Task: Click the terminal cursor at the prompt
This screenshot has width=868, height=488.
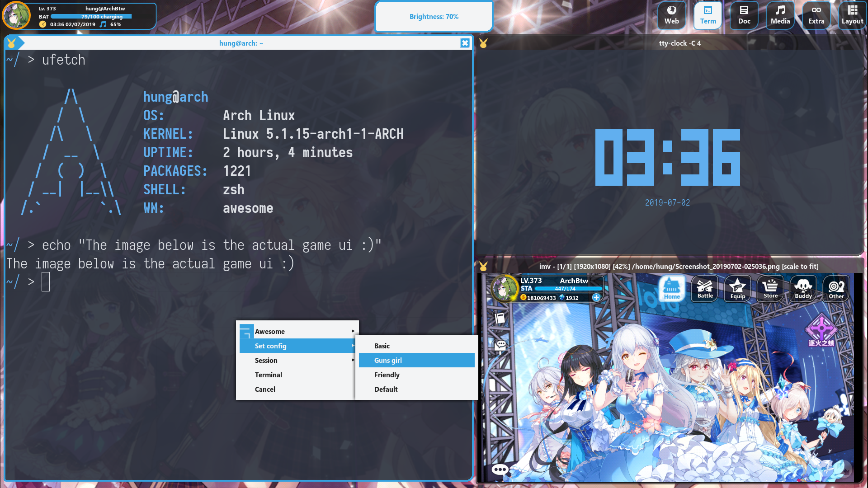Action: tap(46, 282)
